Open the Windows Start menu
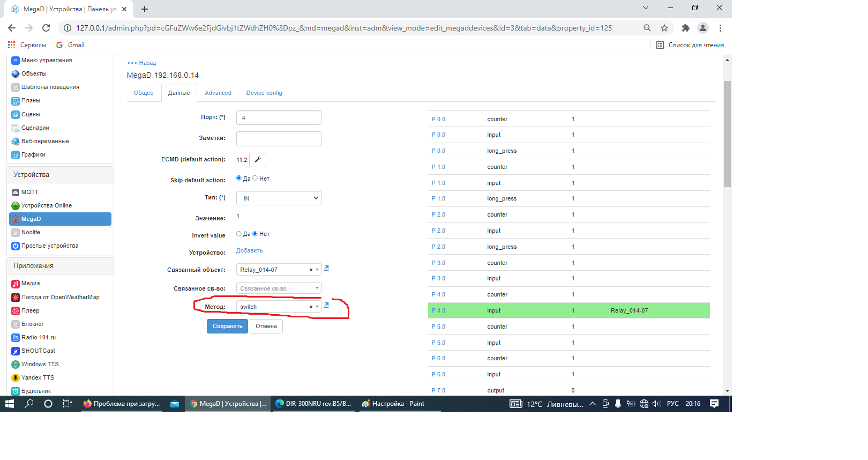Screen dimensions: 868x460 point(10,404)
